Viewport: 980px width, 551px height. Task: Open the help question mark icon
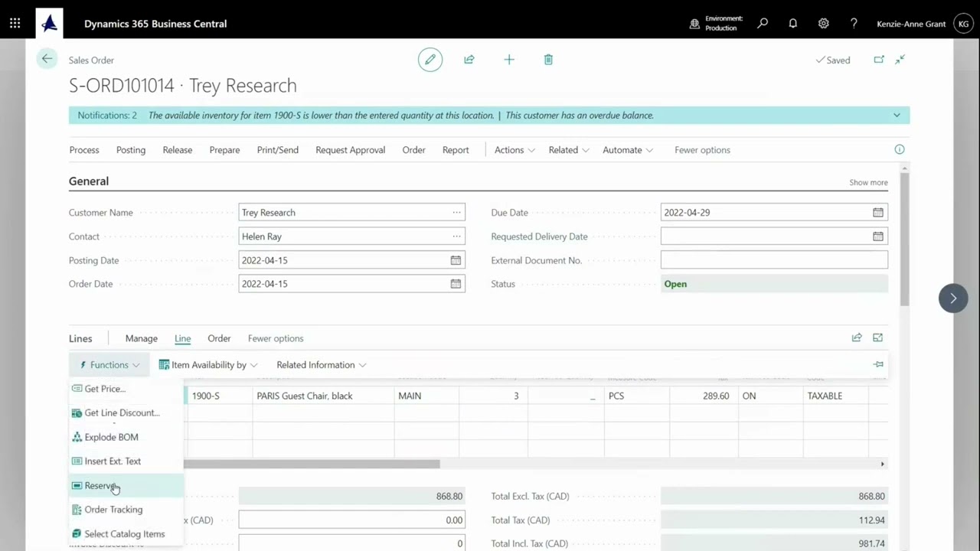click(854, 24)
